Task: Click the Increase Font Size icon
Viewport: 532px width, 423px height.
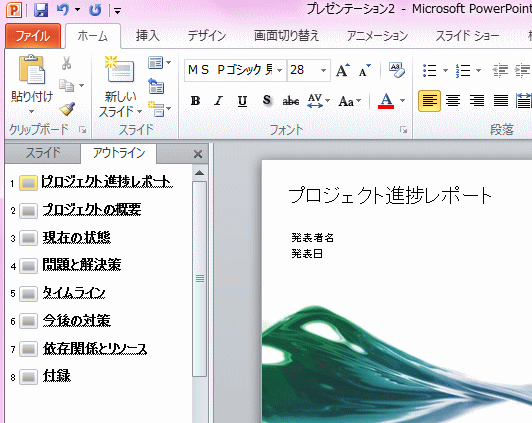Action: pos(343,71)
